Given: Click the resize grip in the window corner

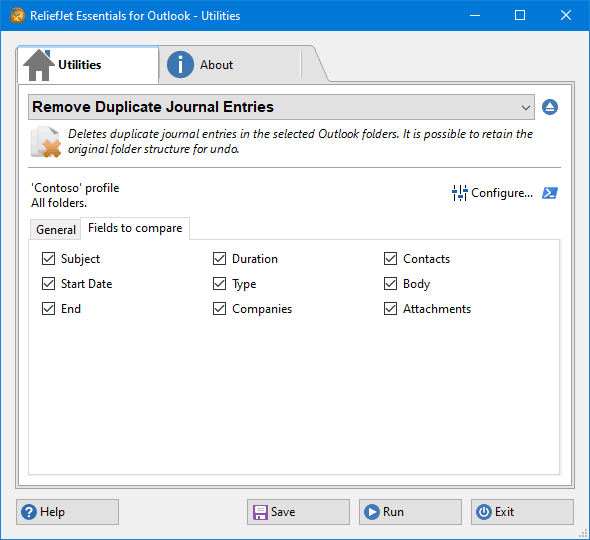Looking at the screenshot, I should click(x=583, y=533).
